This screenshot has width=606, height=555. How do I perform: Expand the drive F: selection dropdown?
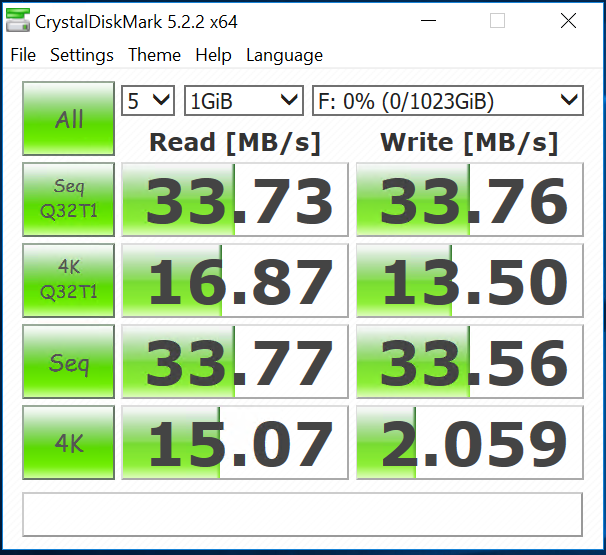click(x=448, y=100)
